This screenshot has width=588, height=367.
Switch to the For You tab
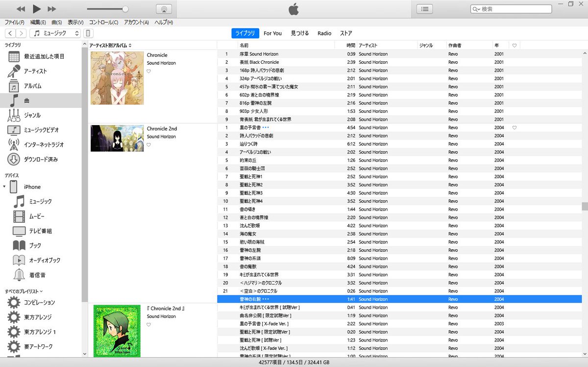(x=272, y=33)
